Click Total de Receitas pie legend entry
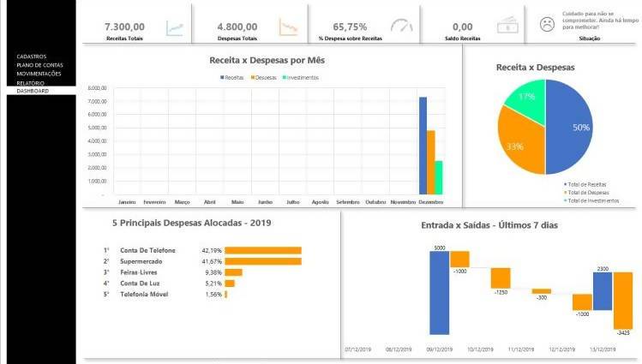The image size is (642, 364). (585, 184)
